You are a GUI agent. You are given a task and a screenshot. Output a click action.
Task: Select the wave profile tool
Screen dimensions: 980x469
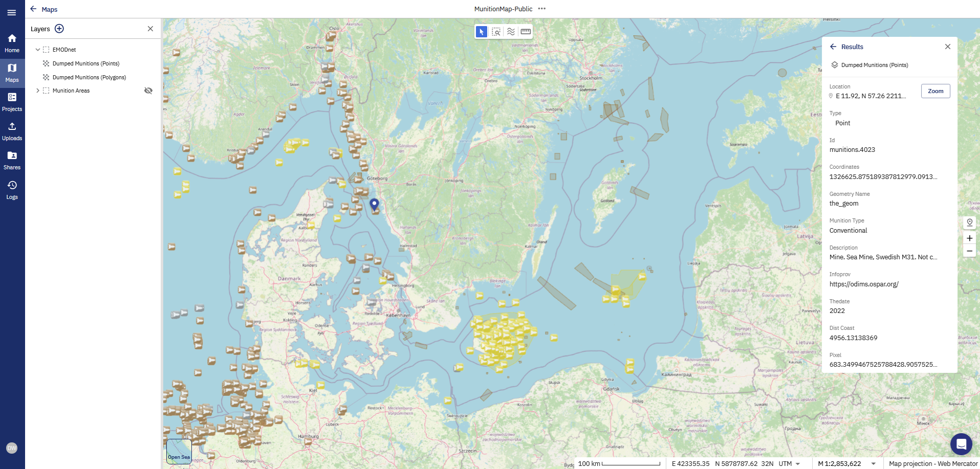(x=511, y=32)
